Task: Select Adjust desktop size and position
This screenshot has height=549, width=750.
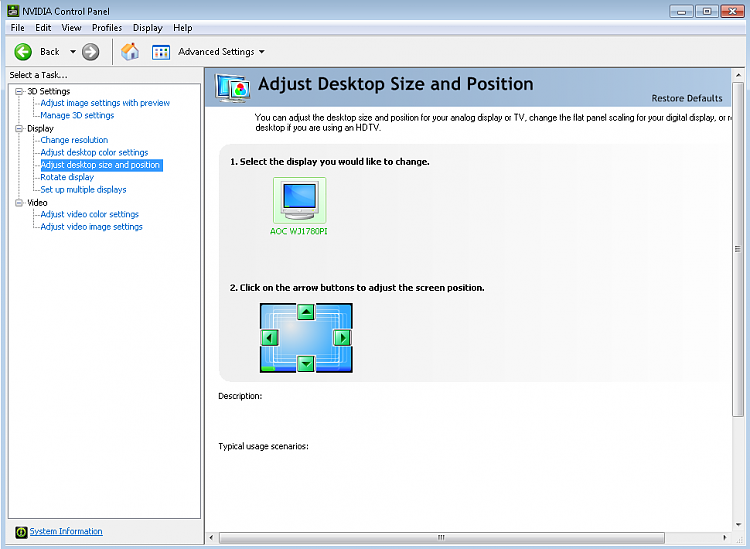Action: [x=100, y=165]
